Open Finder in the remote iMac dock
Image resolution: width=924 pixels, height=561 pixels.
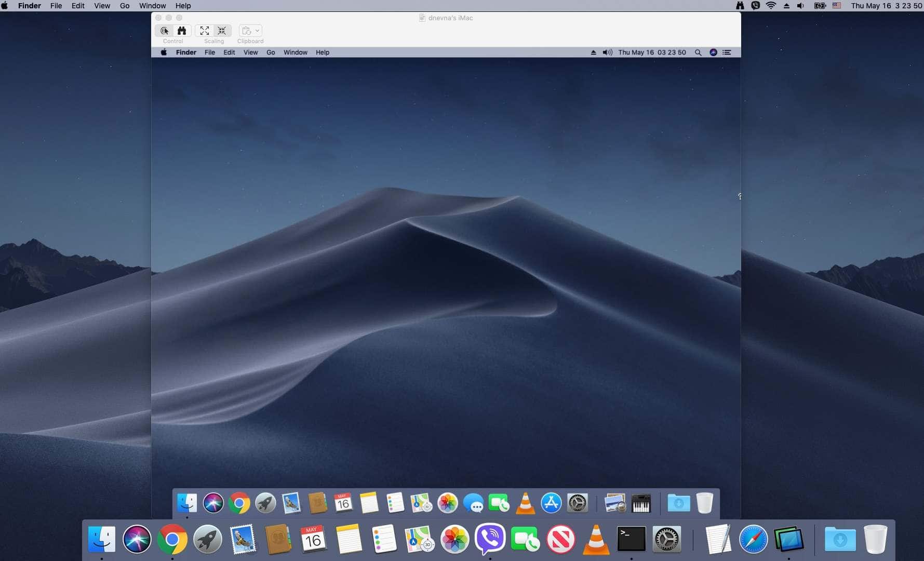[187, 503]
